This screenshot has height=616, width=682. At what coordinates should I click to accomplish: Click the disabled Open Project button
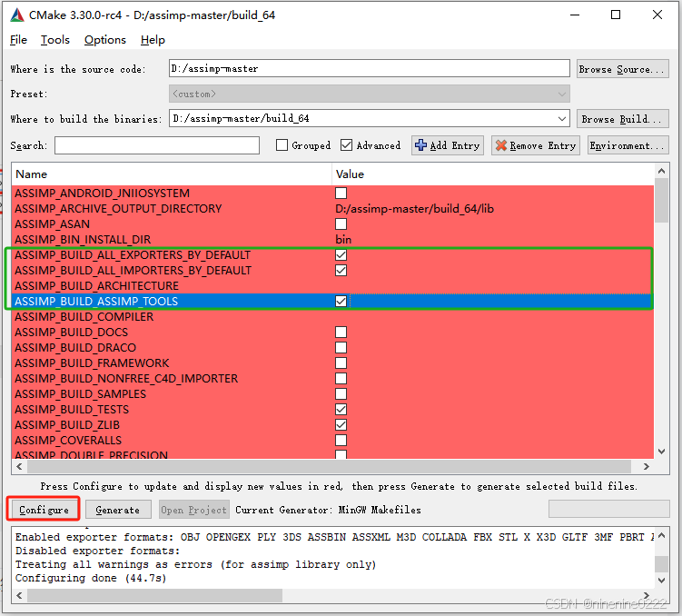tap(193, 510)
